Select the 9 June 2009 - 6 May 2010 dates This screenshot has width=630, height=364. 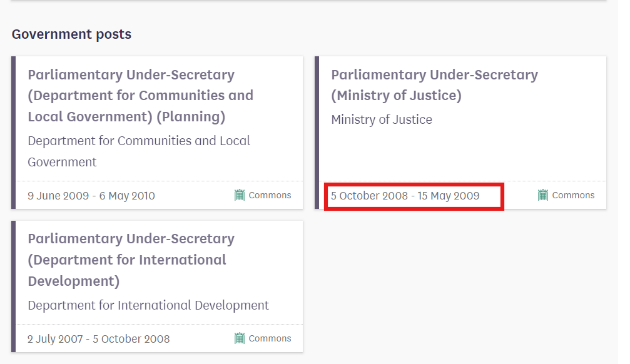(91, 196)
